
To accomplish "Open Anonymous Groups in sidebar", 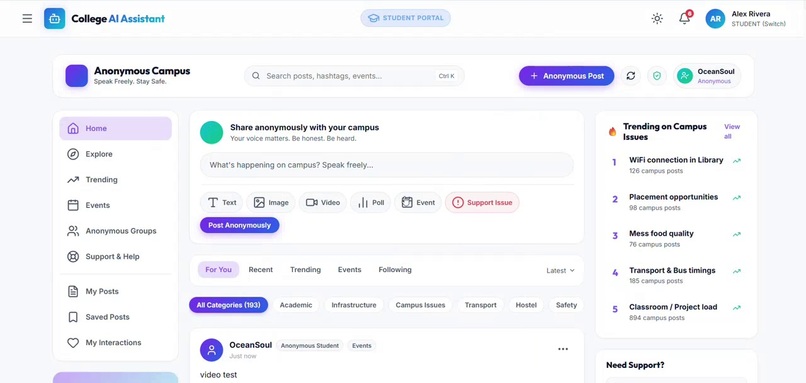I will coord(116,231).
